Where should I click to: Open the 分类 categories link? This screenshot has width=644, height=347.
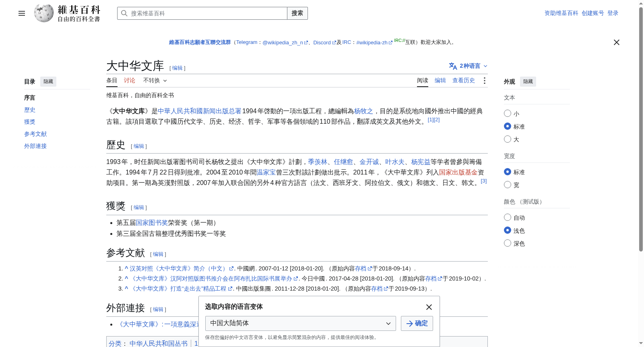[115, 343]
